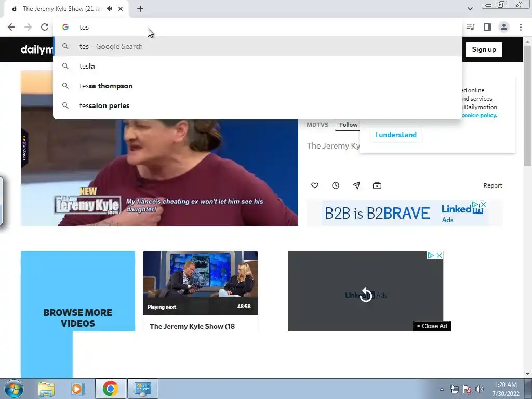Click the Sign up button
Image resolution: width=532 pixels, height=399 pixels.
click(x=484, y=49)
